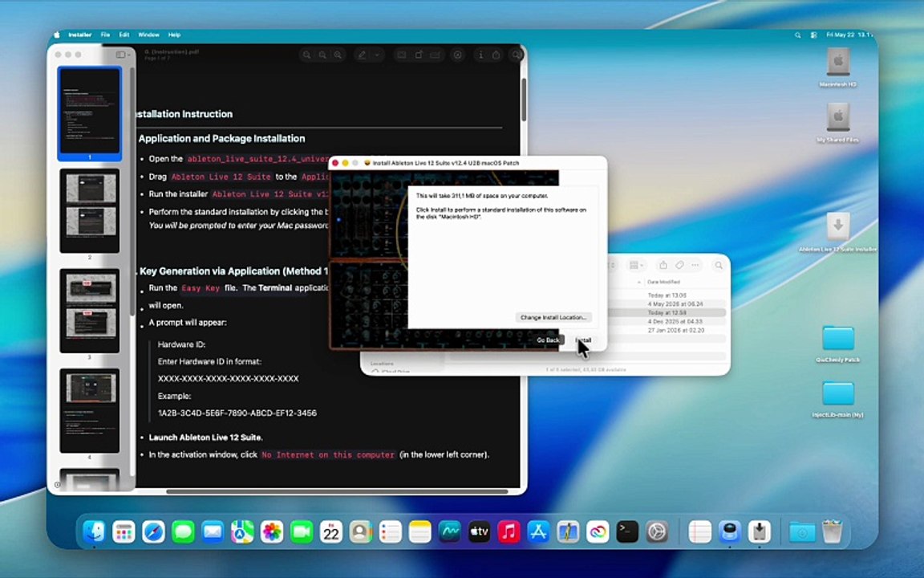Open Terminal from the Dock
This screenshot has height=578, width=924.
(x=627, y=532)
